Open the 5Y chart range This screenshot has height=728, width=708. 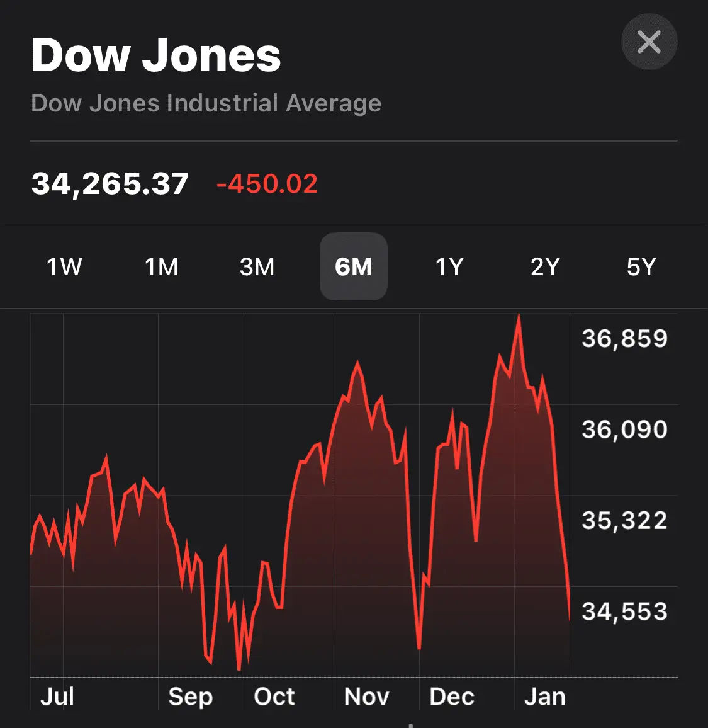click(x=641, y=267)
